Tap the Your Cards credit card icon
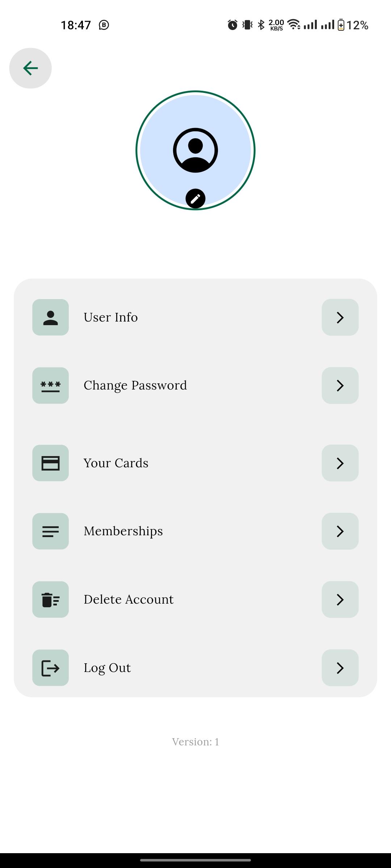The image size is (391, 868). [51, 463]
